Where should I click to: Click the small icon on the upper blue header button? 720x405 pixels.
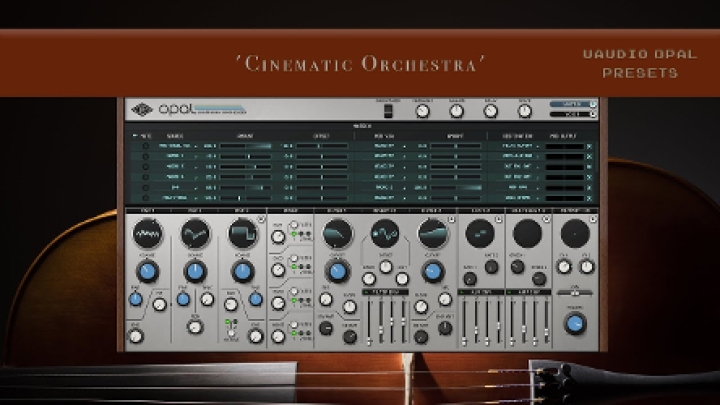point(593,104)
